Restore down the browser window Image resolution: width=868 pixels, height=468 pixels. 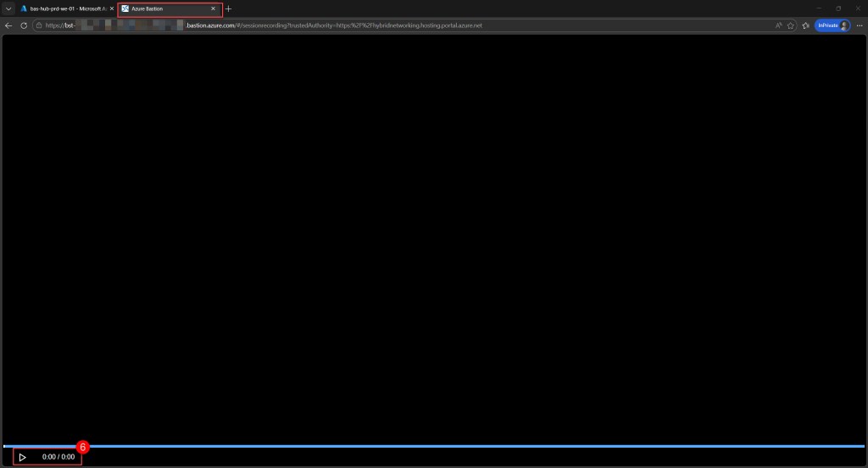[837, 8]
